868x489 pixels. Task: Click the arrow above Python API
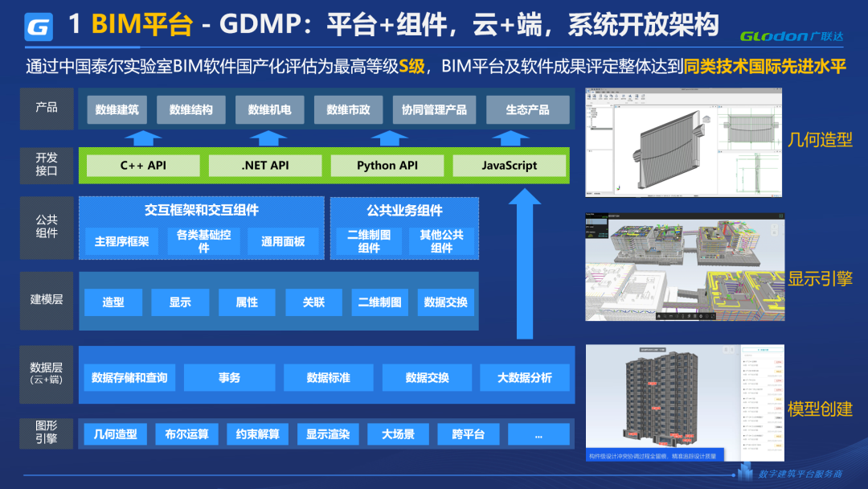click(389, 138)
